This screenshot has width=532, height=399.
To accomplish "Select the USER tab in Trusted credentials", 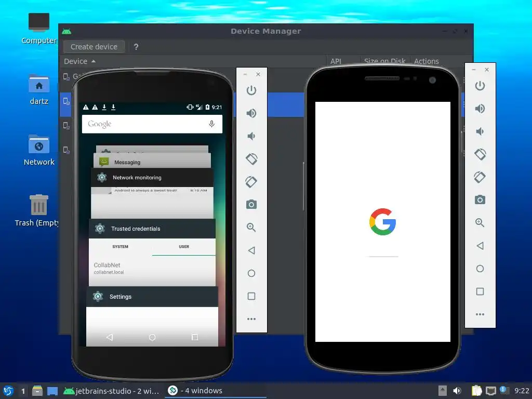I will click(x=184, y=247).
